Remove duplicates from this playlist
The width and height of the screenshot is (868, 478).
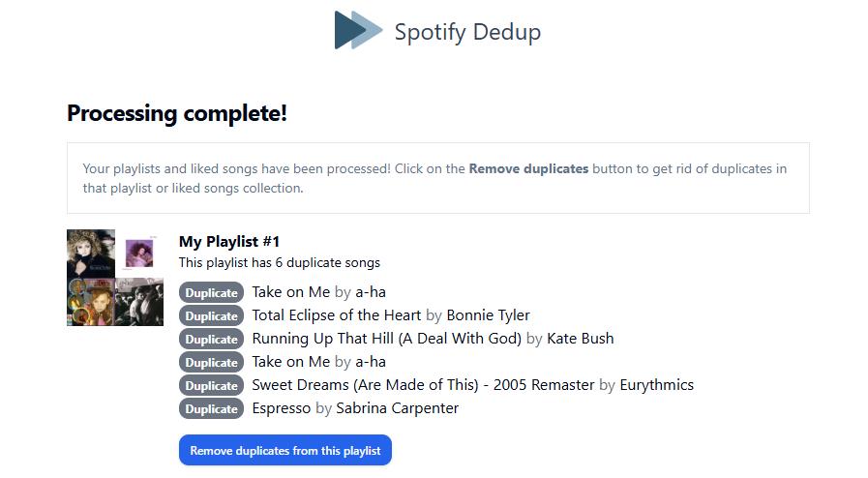(284, 450)
